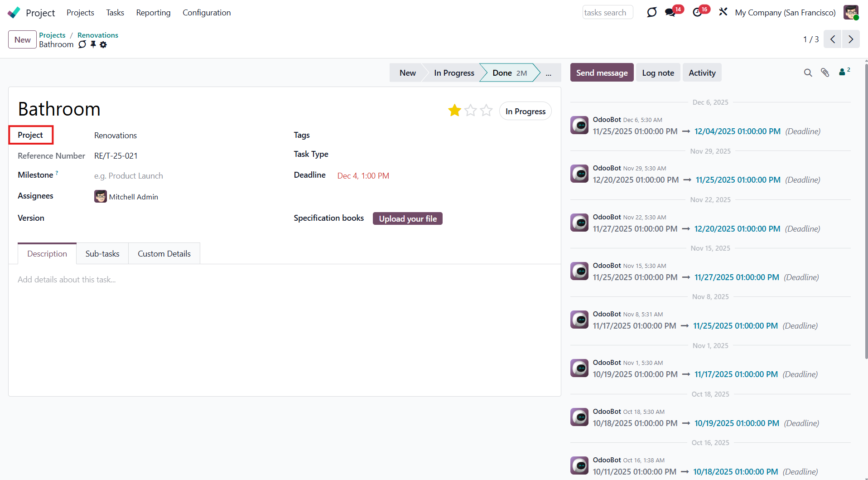This screenshot has width=868, height=480.
Task: Click the pin icon next to Bathroom
Action: click(x=93, y=44)
